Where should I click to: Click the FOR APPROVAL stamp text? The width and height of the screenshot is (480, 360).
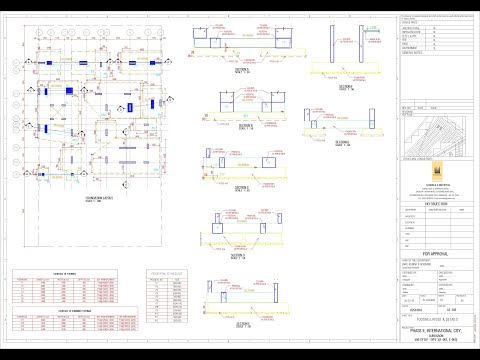click(x=435, y=254)
